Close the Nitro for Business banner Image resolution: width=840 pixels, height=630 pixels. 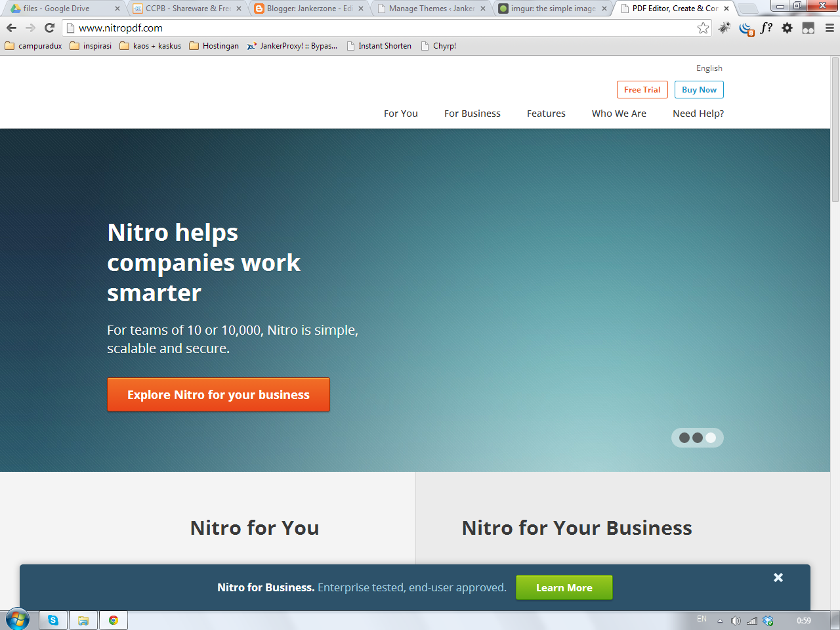[x=778, y=577]
